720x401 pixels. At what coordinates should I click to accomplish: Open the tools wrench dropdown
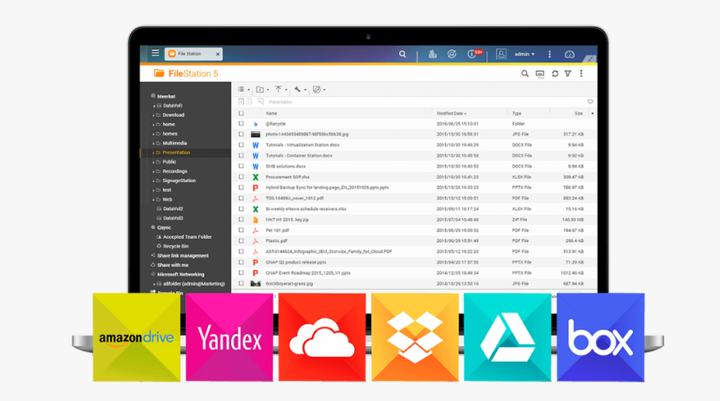[x=300, y=90]
